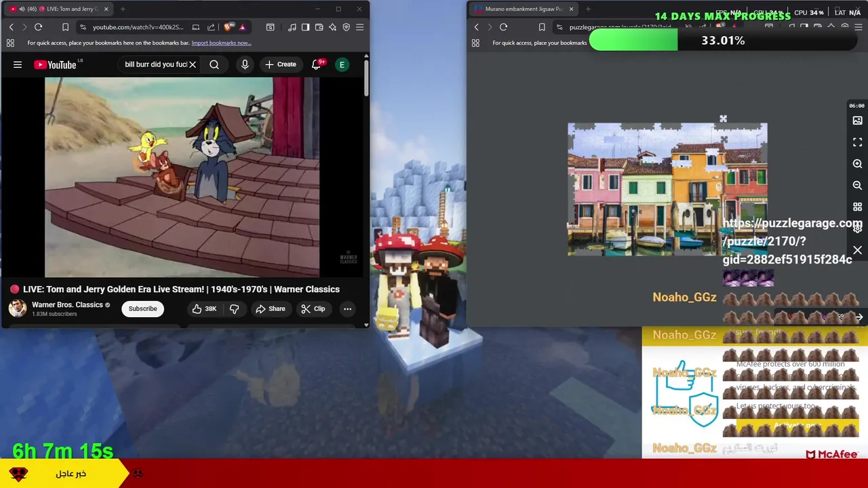Like the video showing 38K

pyautogui.click(x=204, y=308)
